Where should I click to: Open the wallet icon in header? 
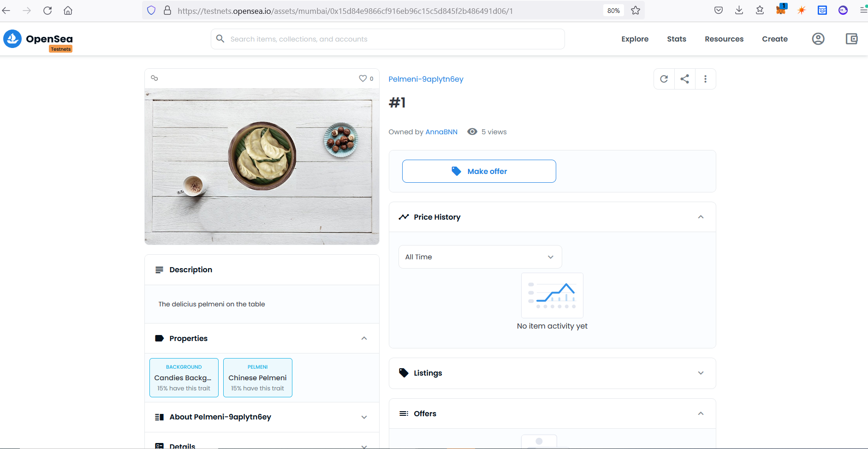point(851,39)
